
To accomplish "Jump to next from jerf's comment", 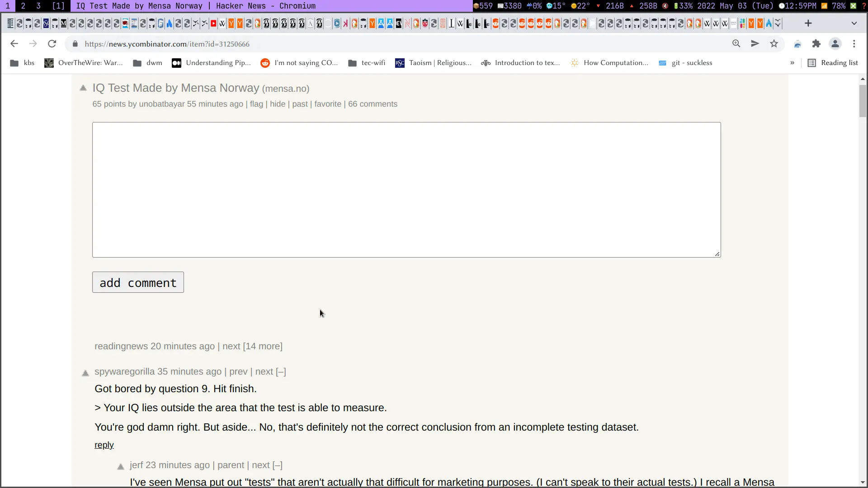I will [x=261, y=465].
